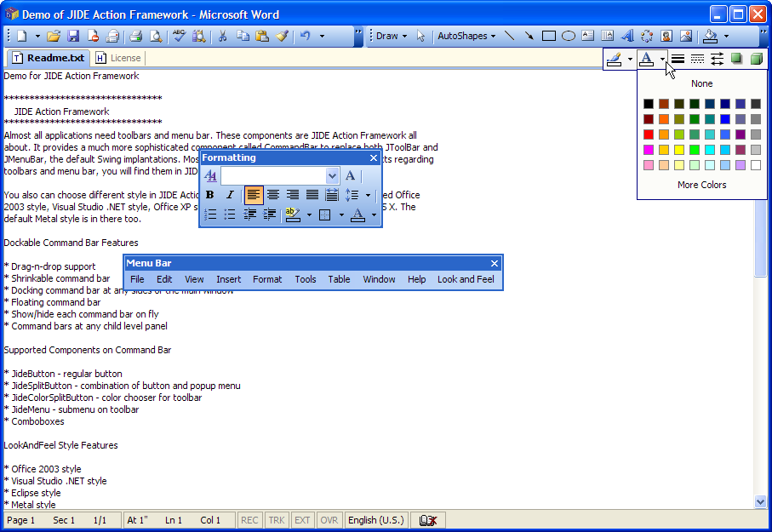Choose None in the color popup
Image resolution: width=772 pixels, height=532 pixels.
(701, 83)
